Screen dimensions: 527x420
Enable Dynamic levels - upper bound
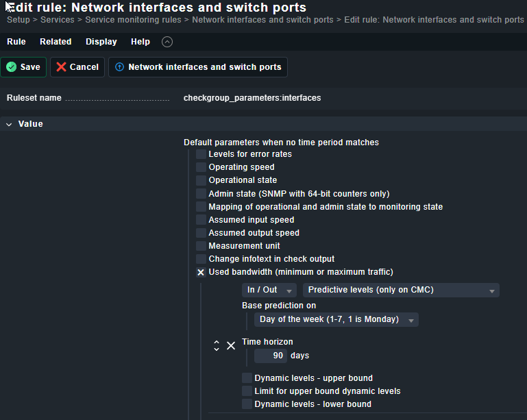(x=247, y=378)
